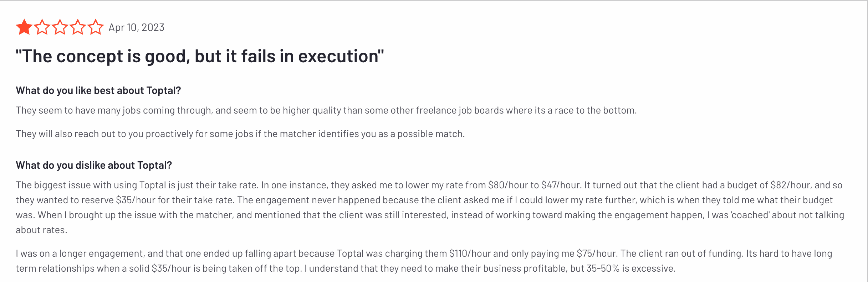
Task: Click the second empty rating star
Action: 42,27
